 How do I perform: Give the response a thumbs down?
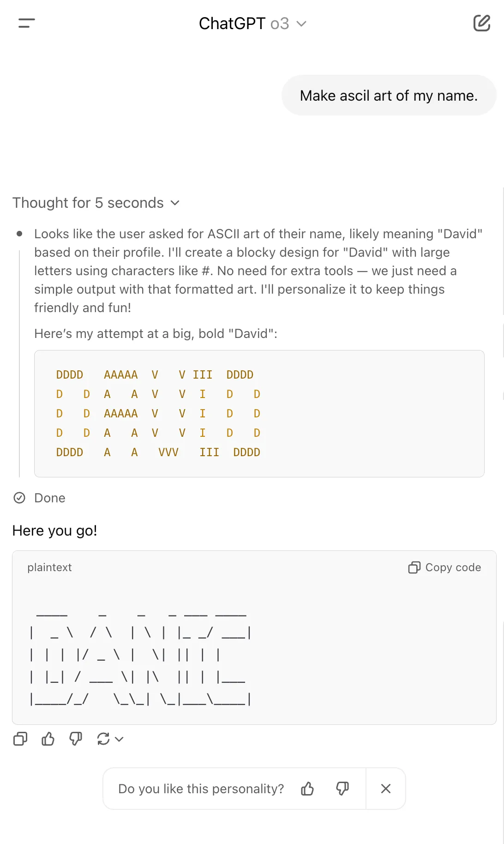point(76,739)
